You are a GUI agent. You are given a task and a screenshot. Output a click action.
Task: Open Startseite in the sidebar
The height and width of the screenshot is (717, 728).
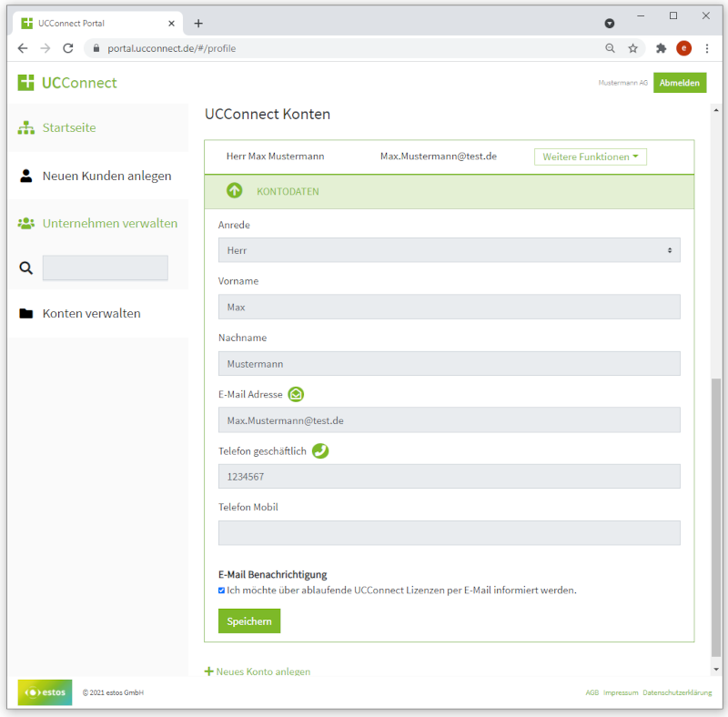(x=68, y=127)
